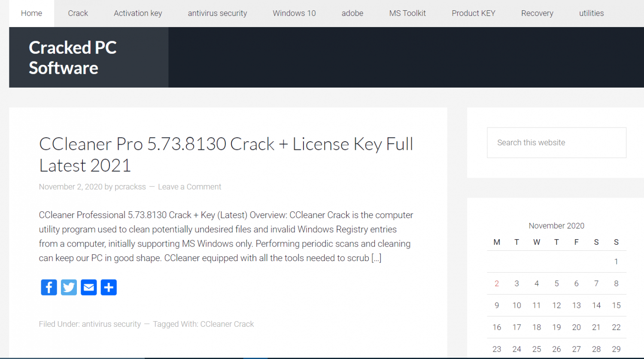Select day 2 in November 2020 calendar
This screenshot has width=644, height=359.
(497, 283)
